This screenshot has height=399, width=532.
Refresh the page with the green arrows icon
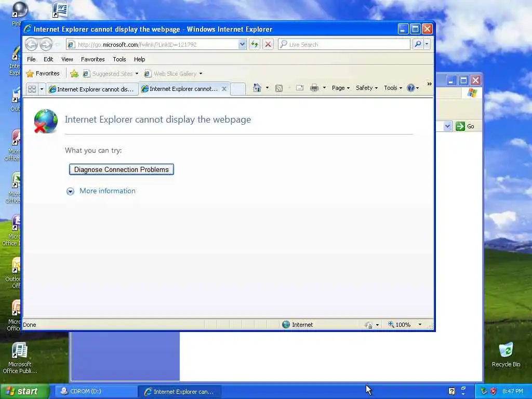tap(255, 44)
